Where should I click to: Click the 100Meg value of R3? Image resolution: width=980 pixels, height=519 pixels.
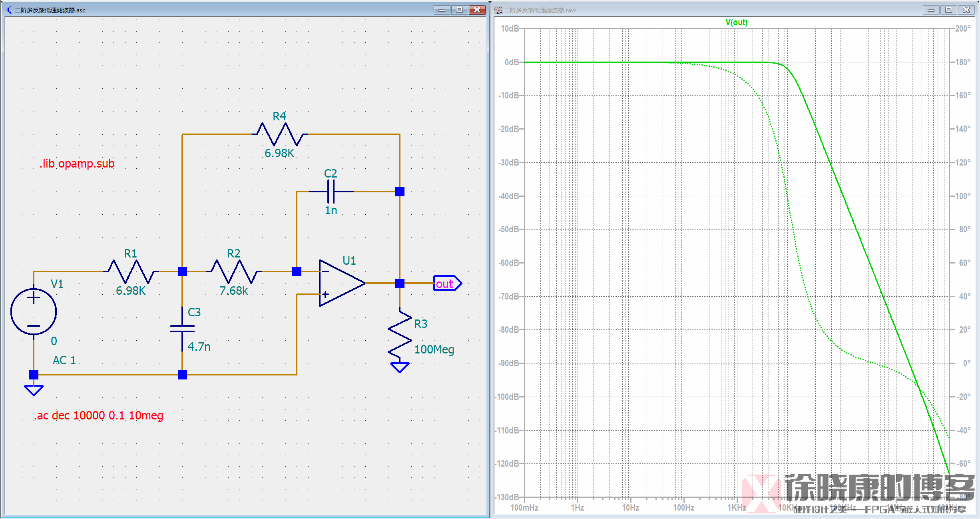tap(434, 349)
